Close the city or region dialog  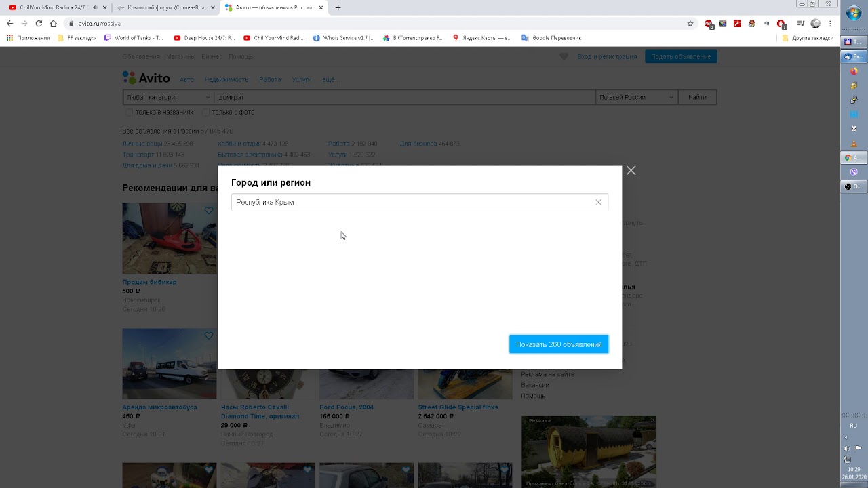(x=631, y=171)
